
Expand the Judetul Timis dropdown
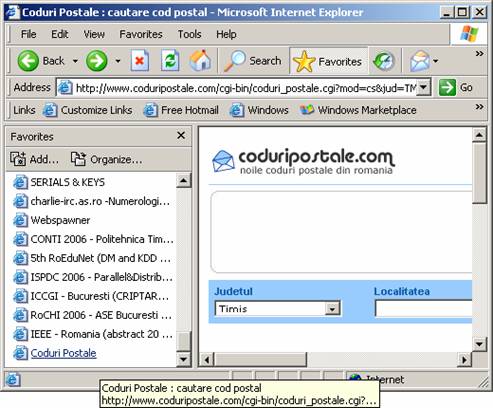pos(332,309)
